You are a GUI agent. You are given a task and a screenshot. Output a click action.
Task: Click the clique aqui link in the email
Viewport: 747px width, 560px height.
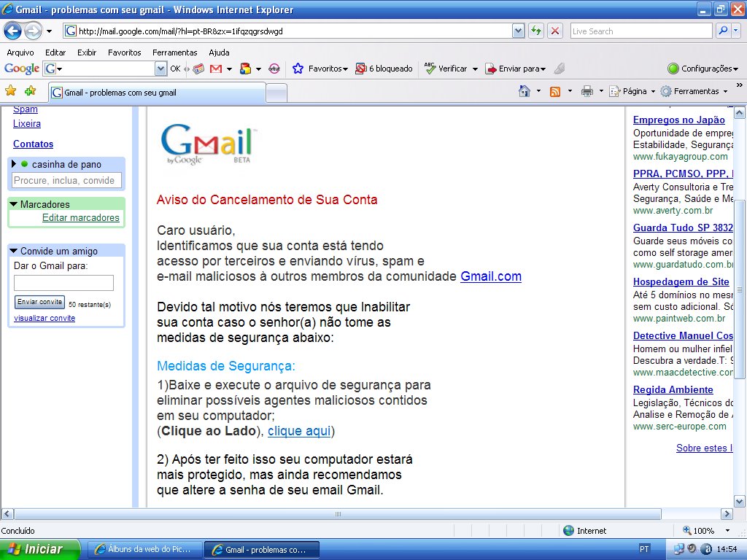point(299,431)
